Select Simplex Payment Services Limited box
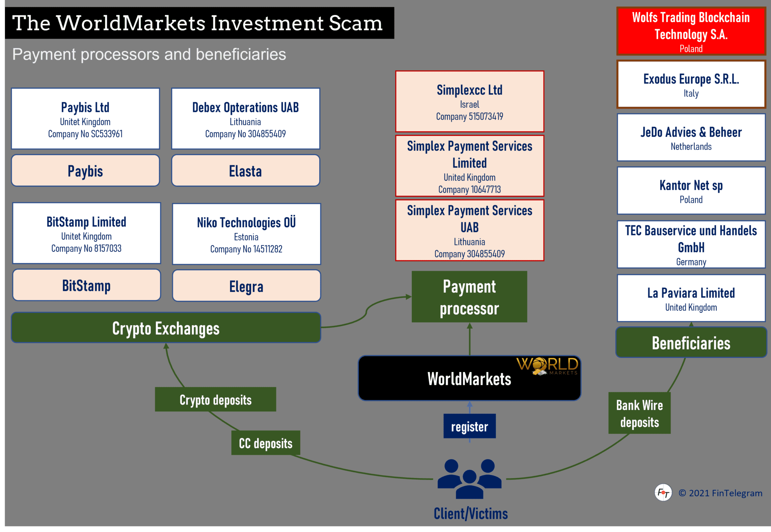The width and height of the screenshot is (771, 532). (x=470, y=166)
